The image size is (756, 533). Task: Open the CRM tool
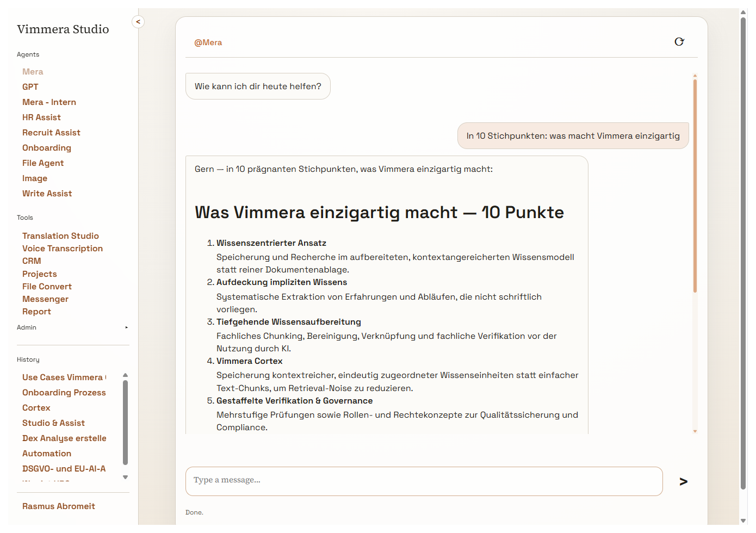(x=32, y=261)
